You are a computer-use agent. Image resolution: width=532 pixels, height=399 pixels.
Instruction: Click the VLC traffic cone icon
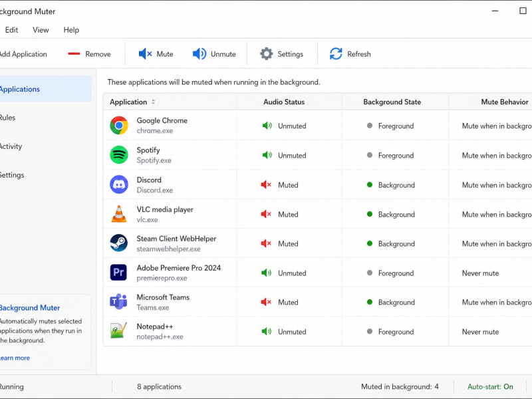point(119,214)
